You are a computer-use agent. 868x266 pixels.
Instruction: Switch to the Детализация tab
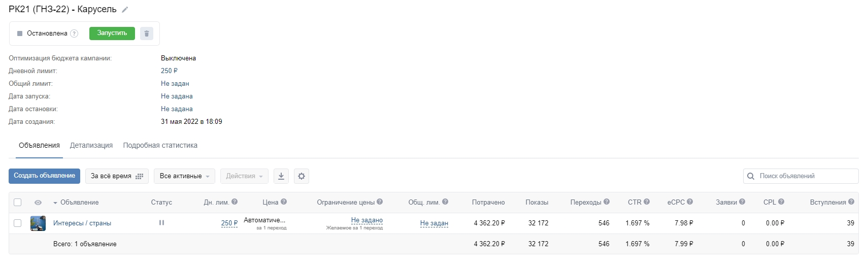pyautogui.click(x=91, y=145)
